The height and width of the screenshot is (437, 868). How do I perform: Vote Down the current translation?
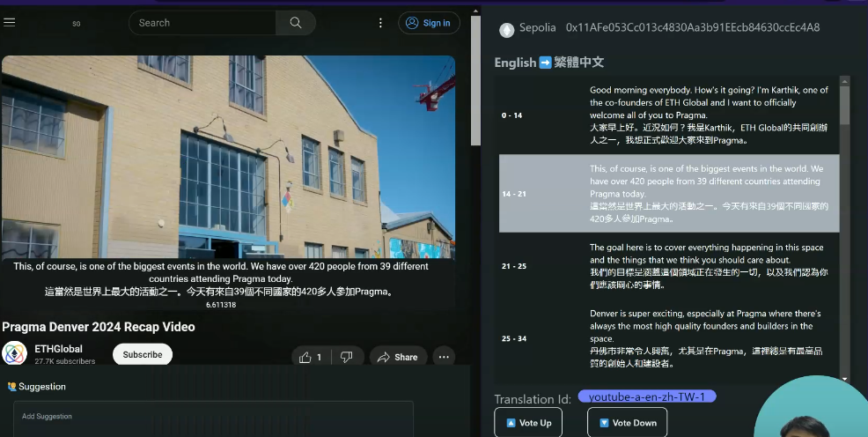coord(627,423)
